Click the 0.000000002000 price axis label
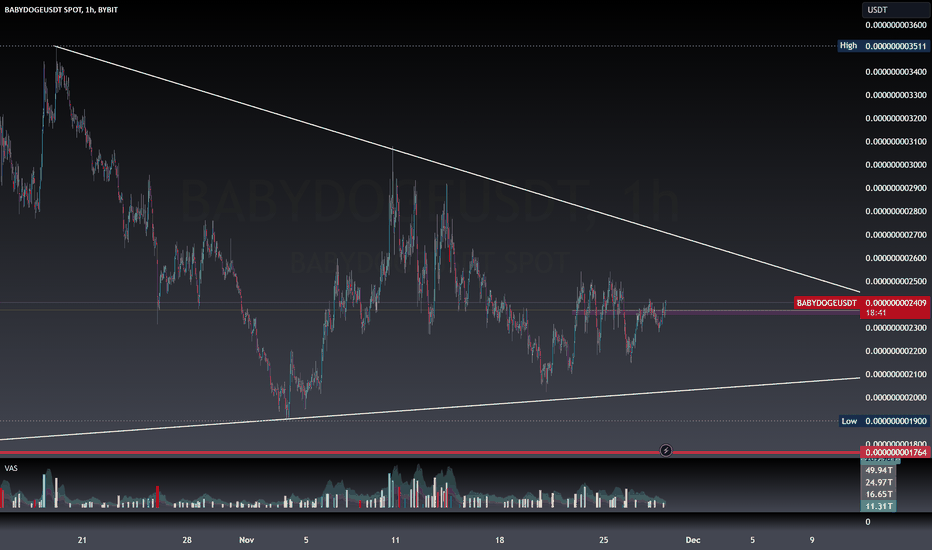Screen dimensions: 932x550 pyautogui.click(x=896, y=397)
